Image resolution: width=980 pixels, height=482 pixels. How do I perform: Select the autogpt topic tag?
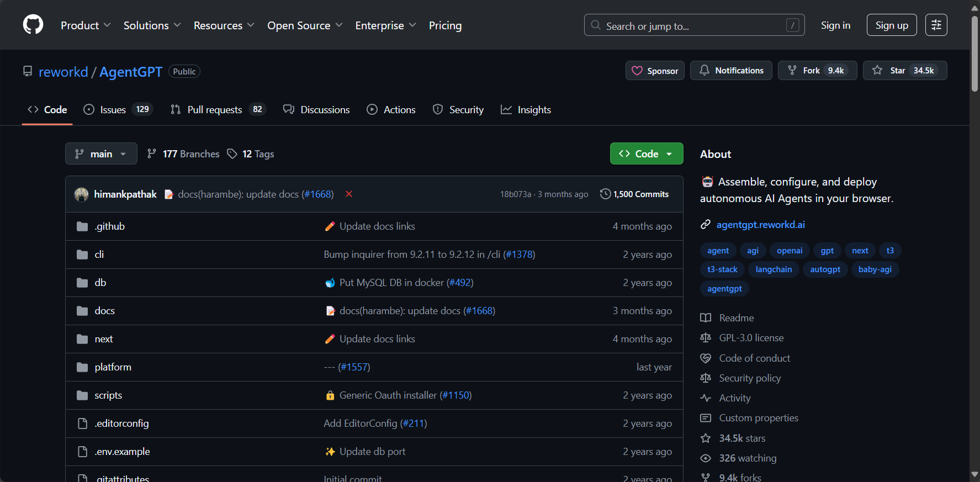click(x=825, y=269)
